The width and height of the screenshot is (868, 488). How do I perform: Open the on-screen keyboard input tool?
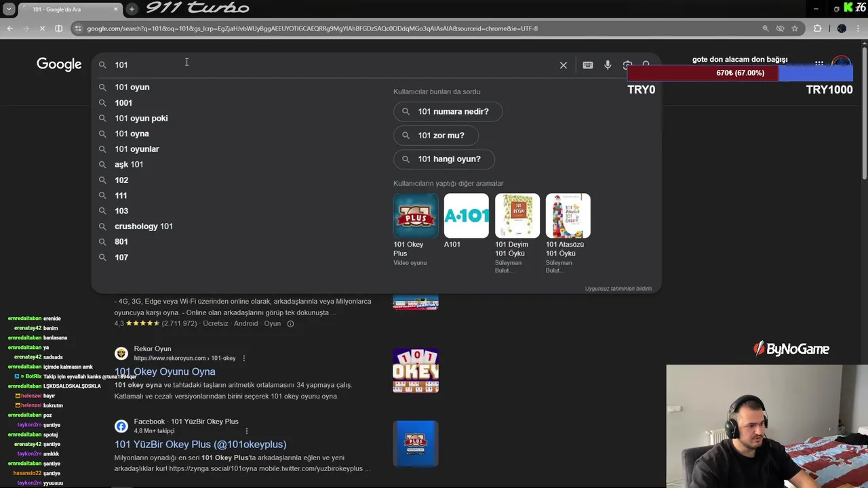coord(588,65)
